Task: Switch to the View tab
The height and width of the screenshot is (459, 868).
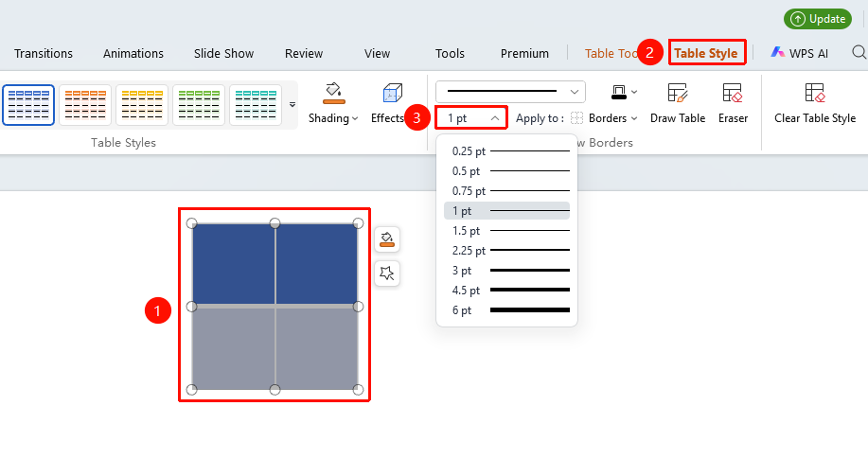Action: click(377, 54)
